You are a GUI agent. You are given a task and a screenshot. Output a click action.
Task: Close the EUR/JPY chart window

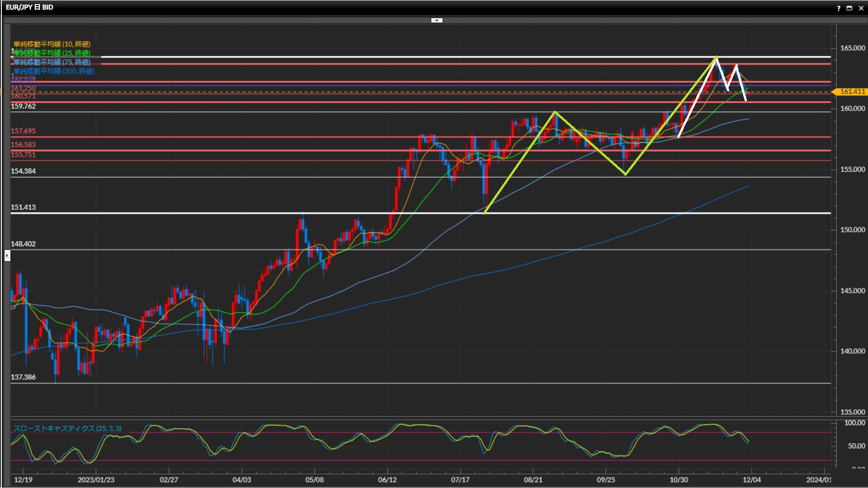[861, 8]
